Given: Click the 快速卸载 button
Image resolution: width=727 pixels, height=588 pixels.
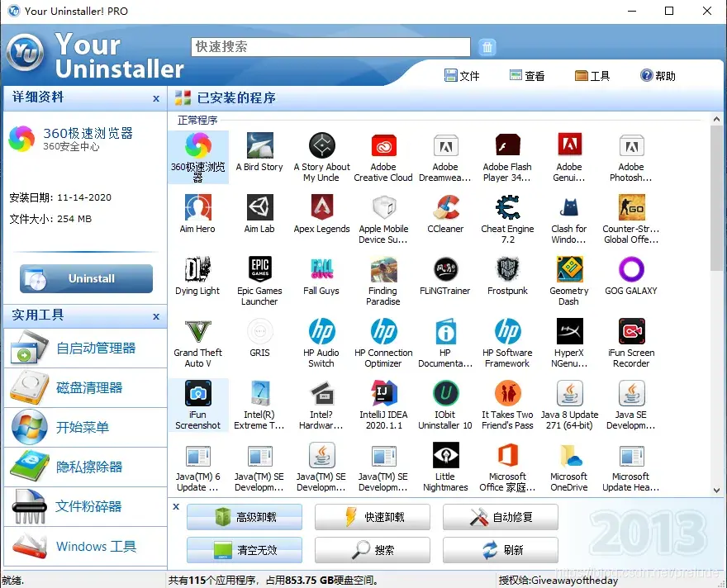Looking at the screenshot, I should click(373, 517).
